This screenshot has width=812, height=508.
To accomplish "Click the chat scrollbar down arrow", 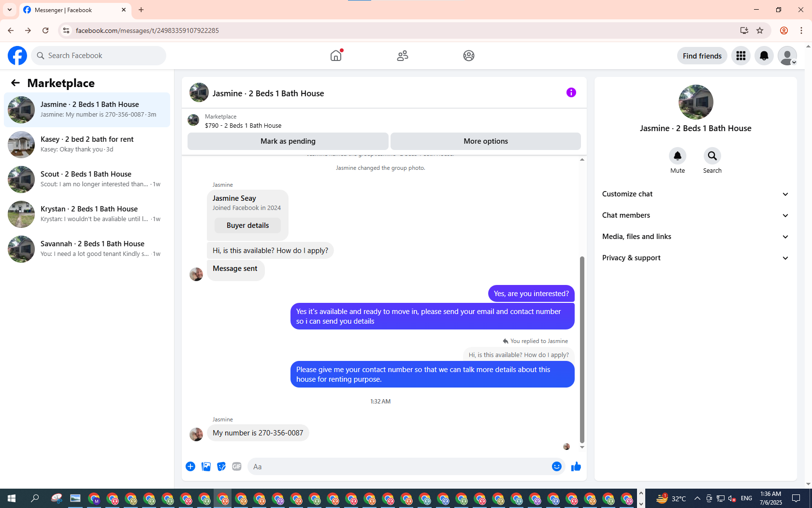I will (582, 447).
